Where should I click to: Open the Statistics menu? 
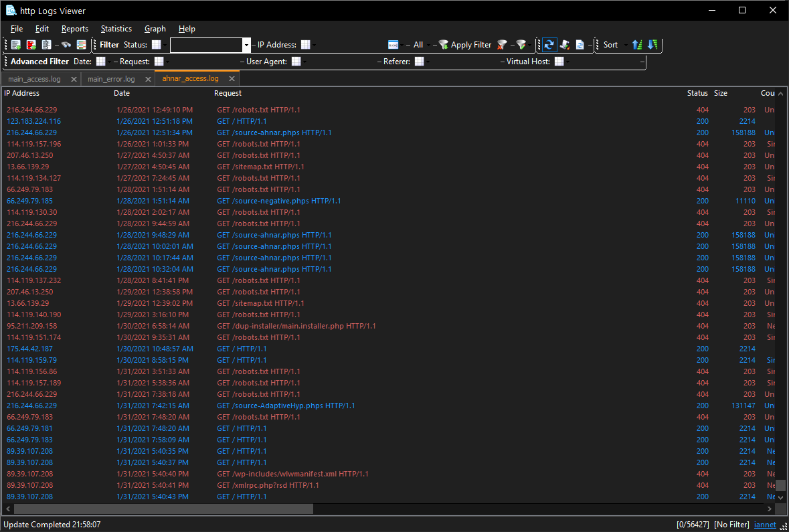(x=116, y=29)
